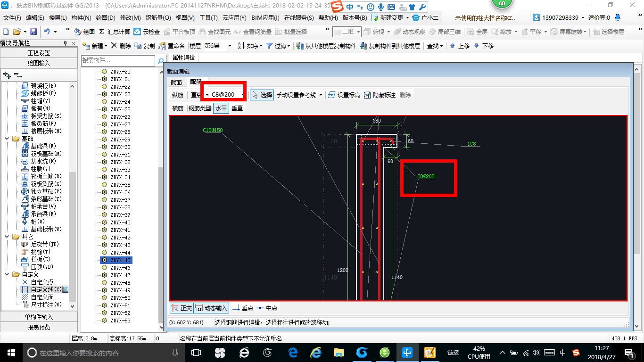Screen dimensions: 644x362
Task: Click Cortana search box on taskbar
Action: coord(104,352)
